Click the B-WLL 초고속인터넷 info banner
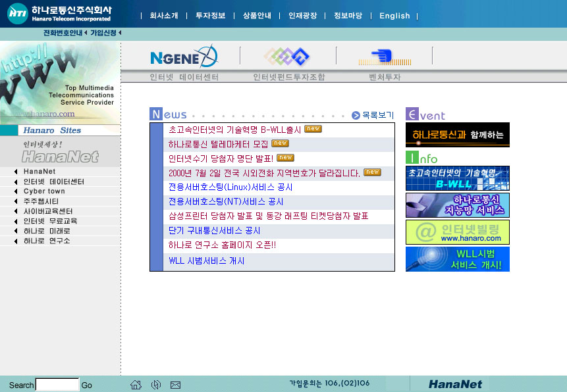 click(x=458, y=178)
